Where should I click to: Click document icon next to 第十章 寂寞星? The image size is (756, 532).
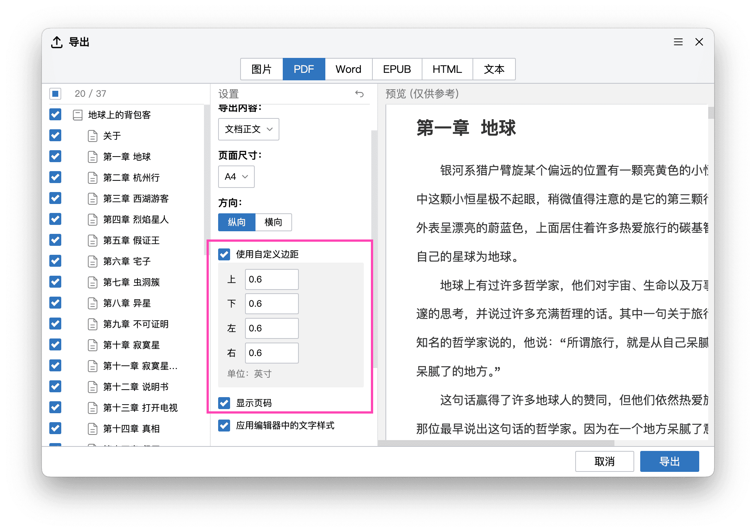pos(93,345)
